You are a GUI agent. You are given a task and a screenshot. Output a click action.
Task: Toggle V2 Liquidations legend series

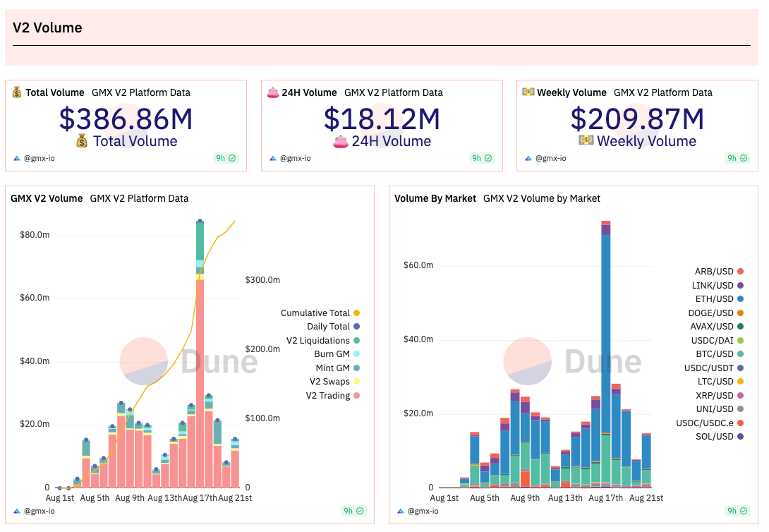tap(323, 340)
